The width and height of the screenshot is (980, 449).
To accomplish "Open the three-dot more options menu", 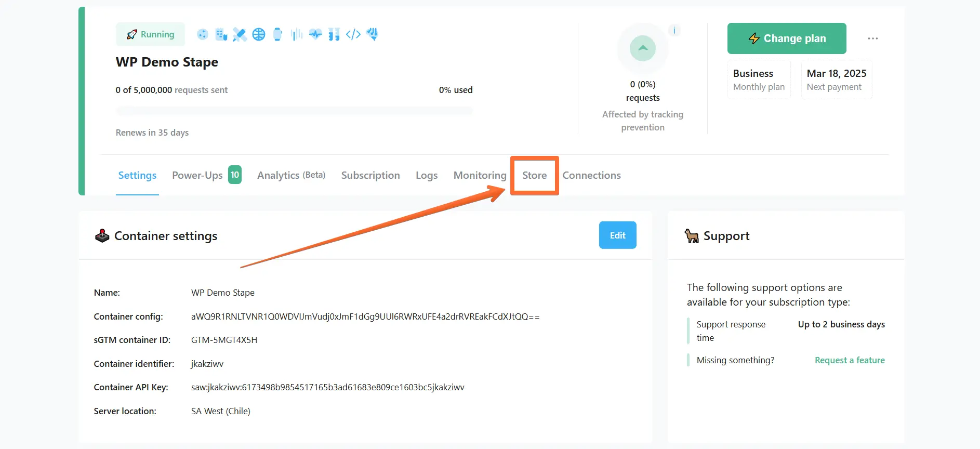I will click(872, 38).
